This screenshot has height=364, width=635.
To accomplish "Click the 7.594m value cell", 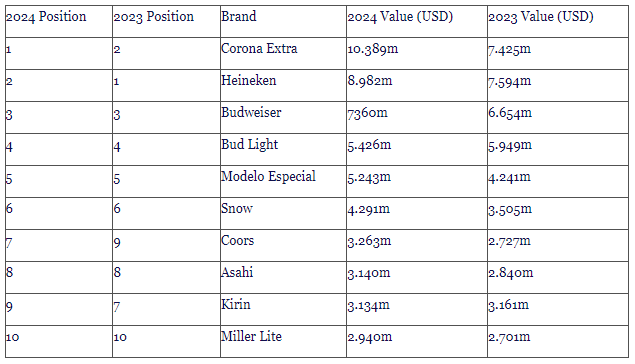I will 558,85.
